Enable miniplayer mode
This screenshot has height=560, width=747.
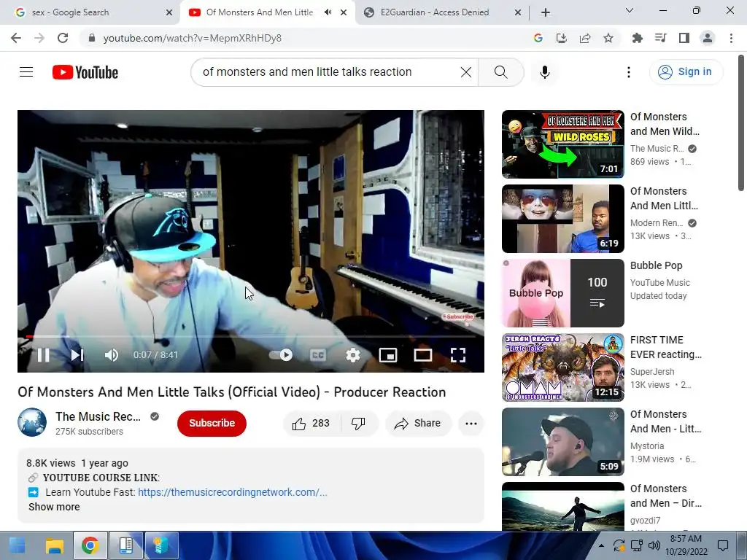coord(388,355)
